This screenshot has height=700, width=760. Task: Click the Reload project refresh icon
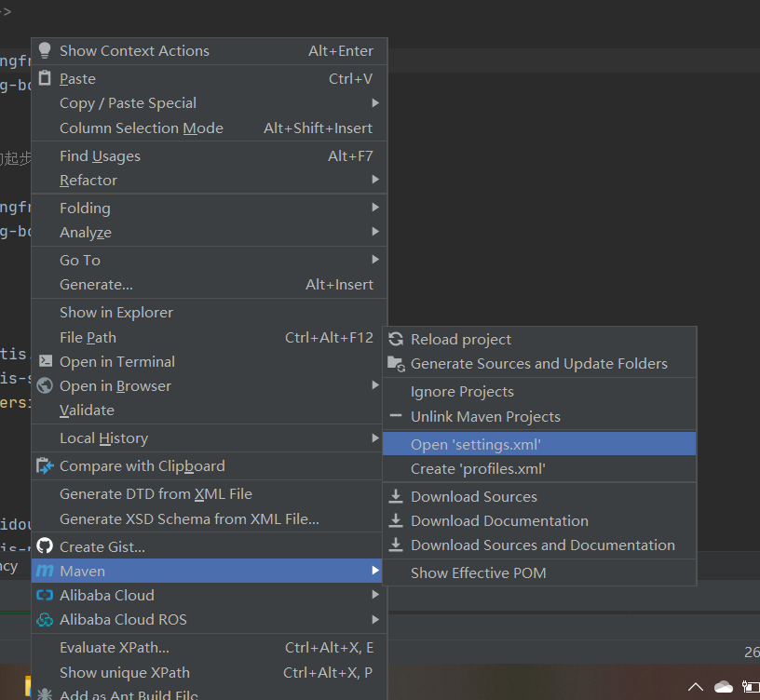396,339
